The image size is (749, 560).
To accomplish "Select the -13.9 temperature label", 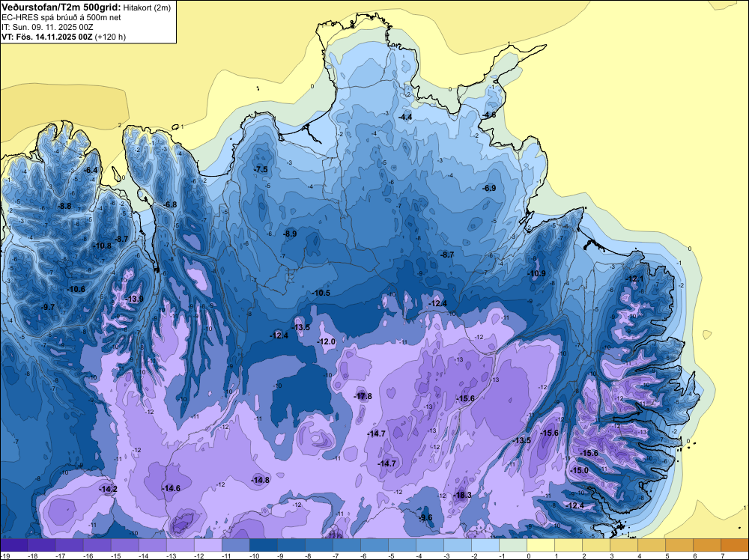I will point(134,299).
